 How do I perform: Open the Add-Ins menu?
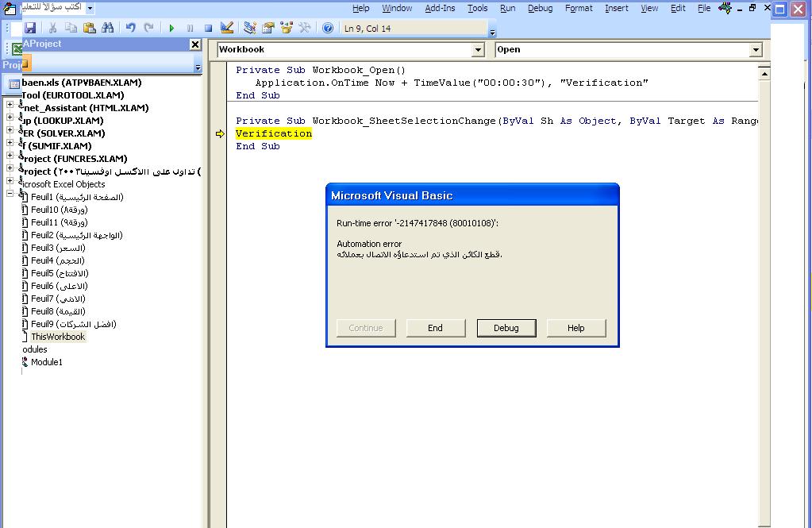(441, 8)
